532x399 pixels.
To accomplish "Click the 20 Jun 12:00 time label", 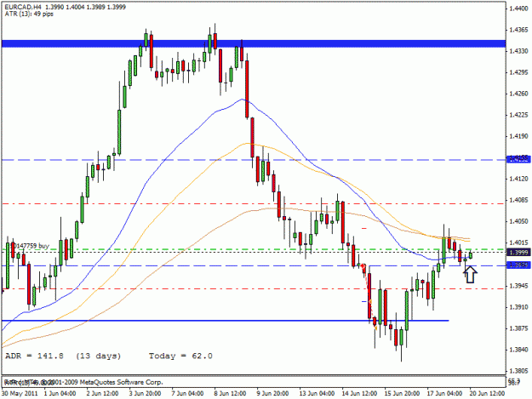I will tap(487, 394).
